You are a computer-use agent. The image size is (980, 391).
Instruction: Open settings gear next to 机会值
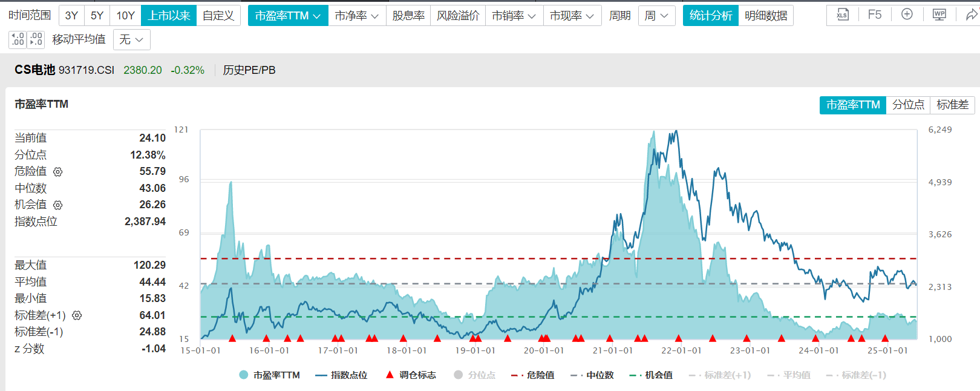(58, 205)
